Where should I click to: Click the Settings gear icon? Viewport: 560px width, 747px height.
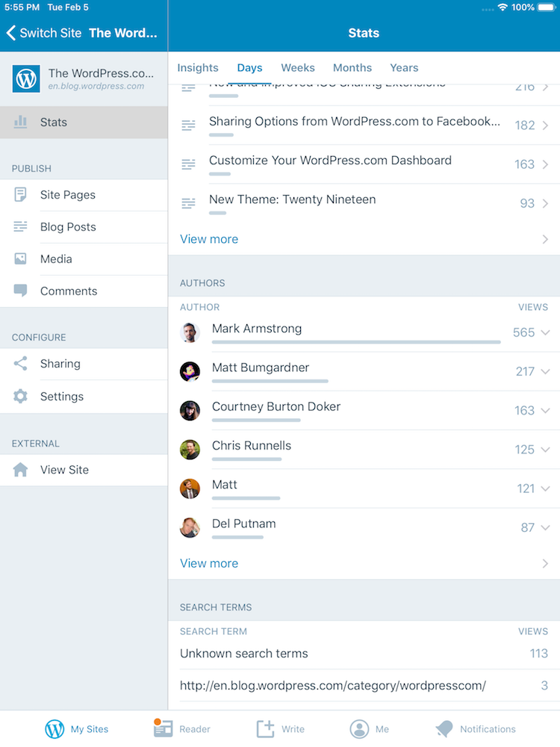pos(20,396)
